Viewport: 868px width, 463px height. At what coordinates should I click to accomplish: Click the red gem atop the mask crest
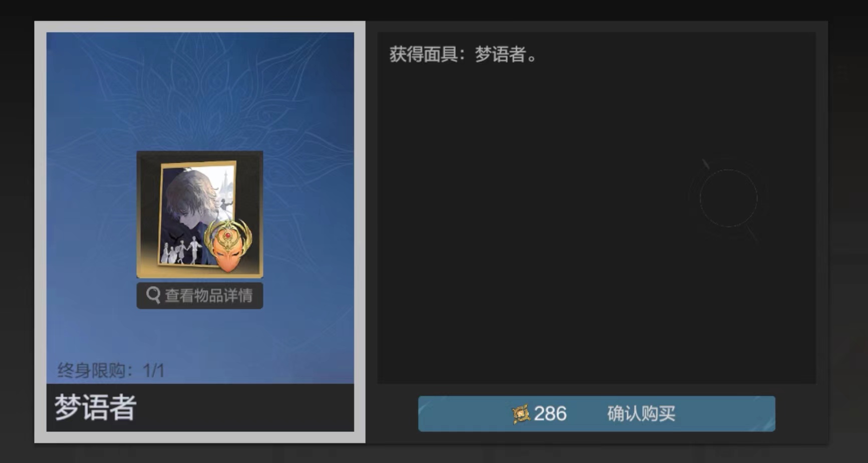(228, 235)
